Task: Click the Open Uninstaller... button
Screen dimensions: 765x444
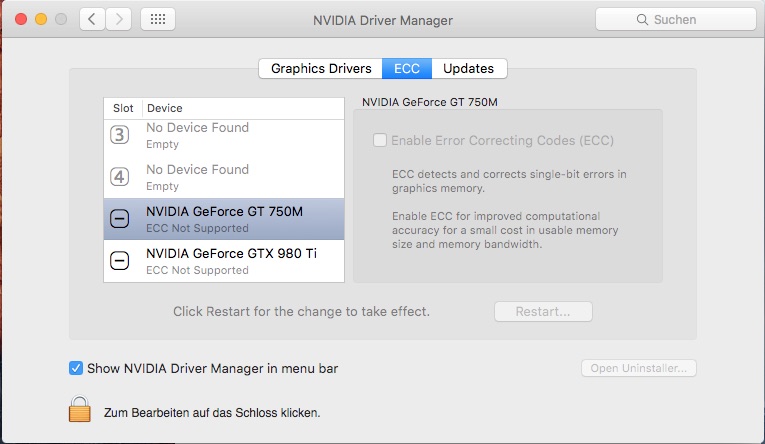Action: point(639,368)
